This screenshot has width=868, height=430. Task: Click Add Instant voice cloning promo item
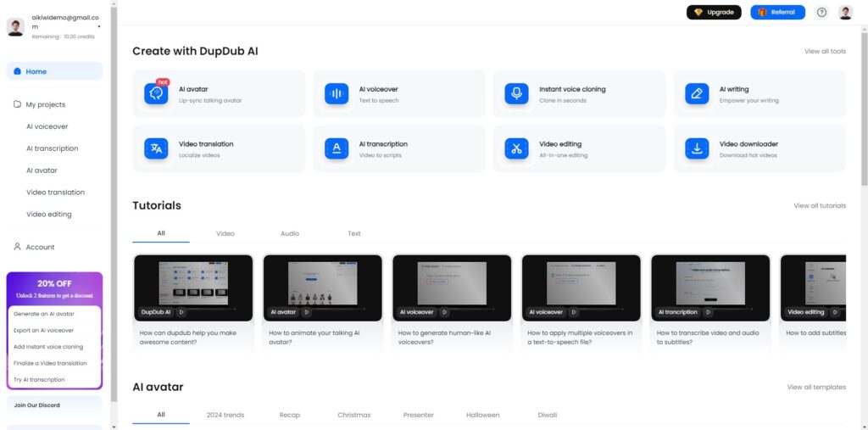(x=54, y=347)
